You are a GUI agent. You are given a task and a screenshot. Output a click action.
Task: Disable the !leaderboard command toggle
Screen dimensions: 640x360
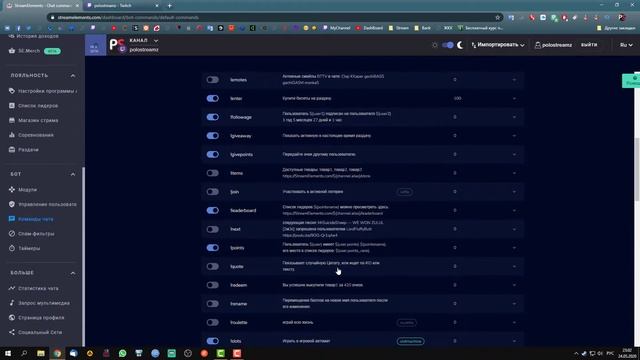coord(213,210)
